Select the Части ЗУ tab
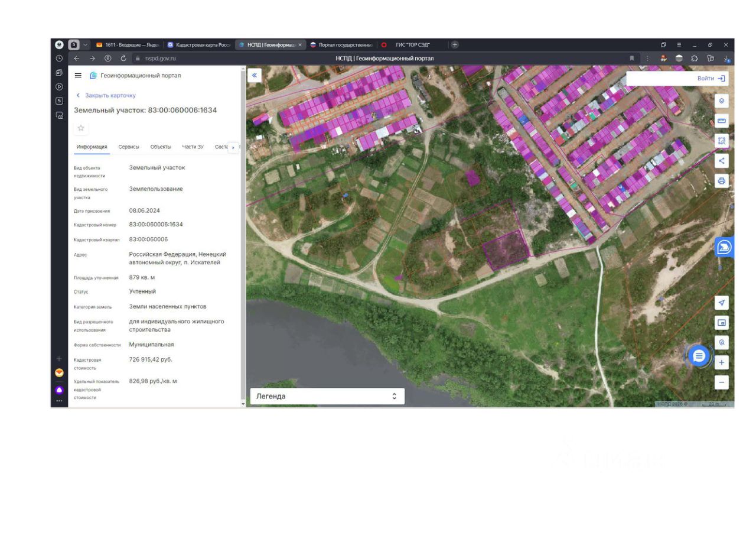Screen dimensions: 756x535 (x=193, y=147)
